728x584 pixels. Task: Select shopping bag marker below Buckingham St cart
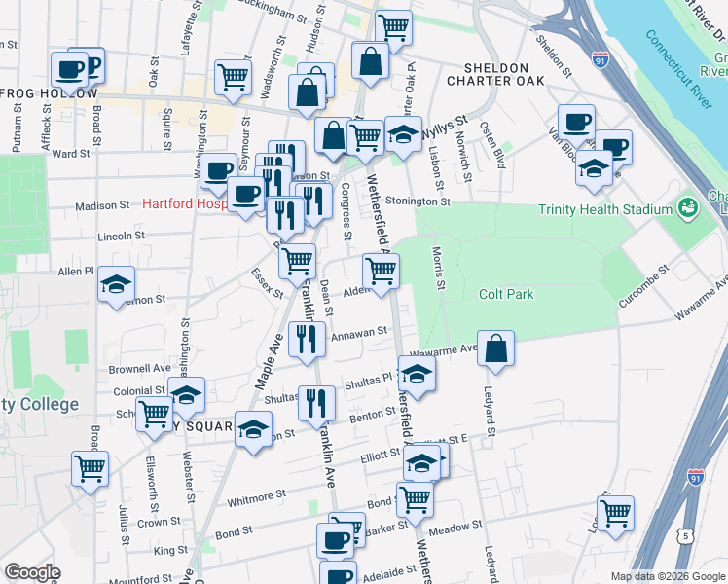pyautogui.click(x=370, y=61)
